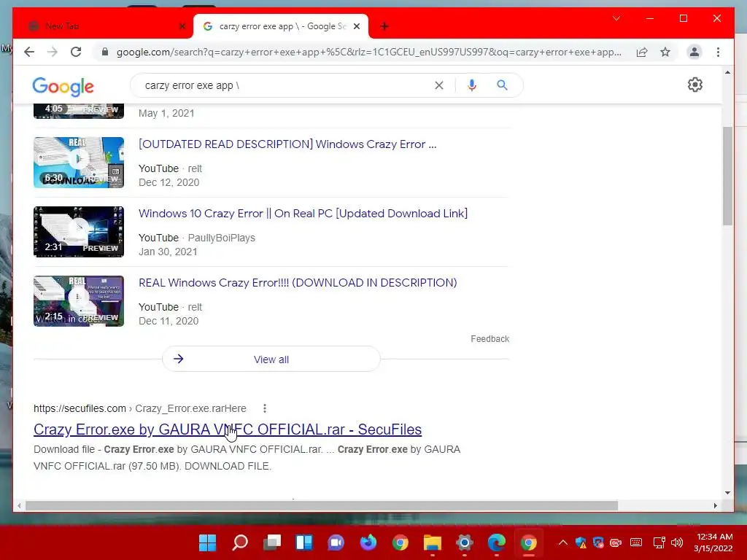The height and width of the screenshot is (560, 747).
Task: Open Crazy Error.exe by GAURA VNFC SecuFiles link
Action: click(228, 429)
